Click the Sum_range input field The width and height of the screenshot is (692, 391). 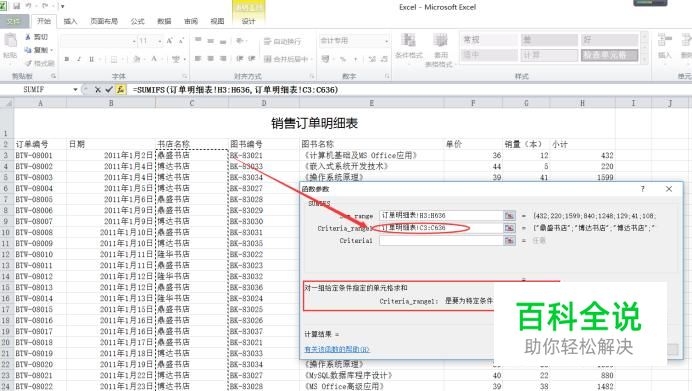point(440,215)
